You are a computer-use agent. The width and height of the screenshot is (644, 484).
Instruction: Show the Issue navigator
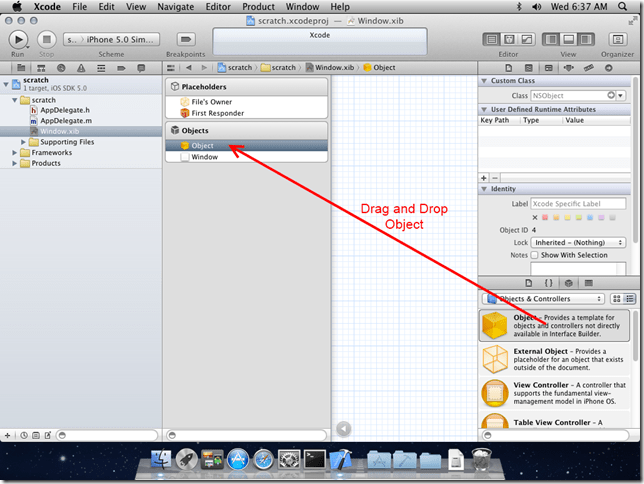(x=81, y=68)
